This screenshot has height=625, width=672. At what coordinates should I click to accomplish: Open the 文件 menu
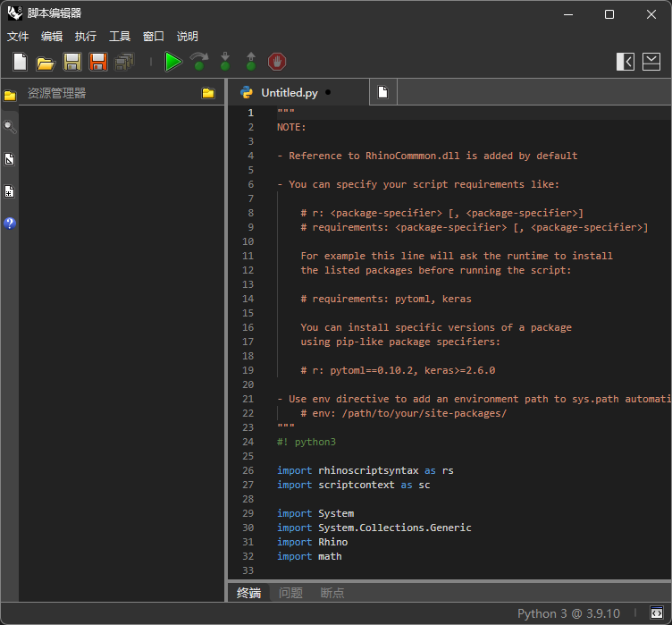18,37
